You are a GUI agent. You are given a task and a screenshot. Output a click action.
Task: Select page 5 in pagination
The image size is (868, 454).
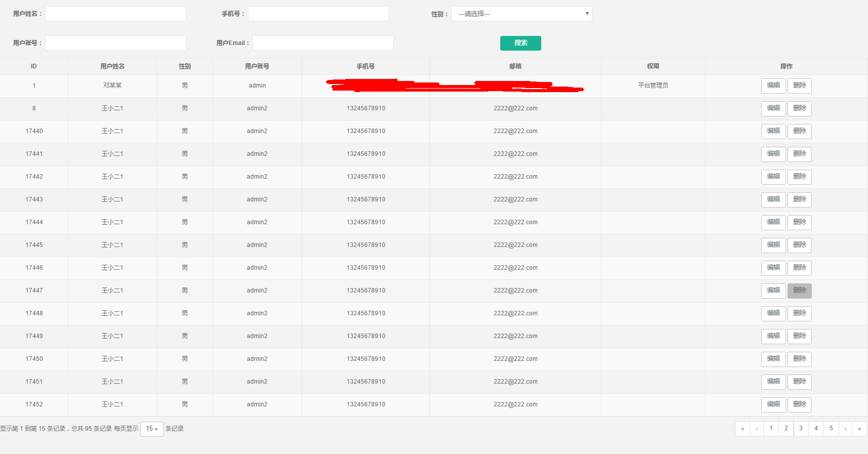coord(831,428)
